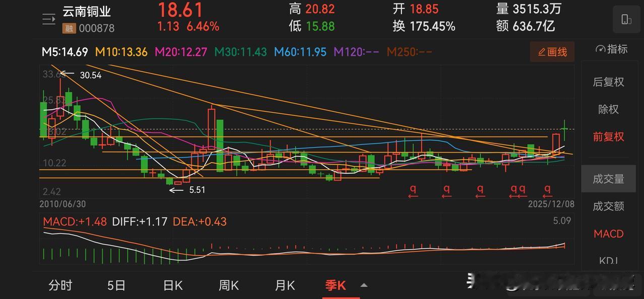Select the 季K tab
Screen dimensions: 644x299
tap(336, 285)
